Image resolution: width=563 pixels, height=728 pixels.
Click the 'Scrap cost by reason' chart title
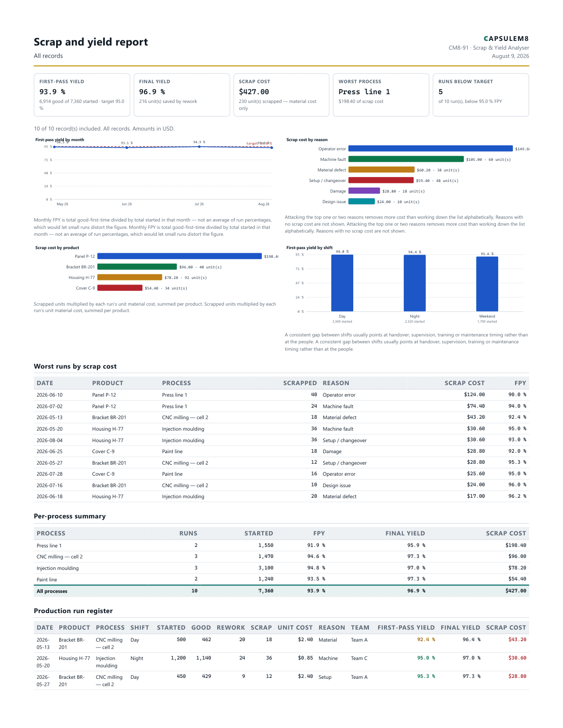point(307,140)
